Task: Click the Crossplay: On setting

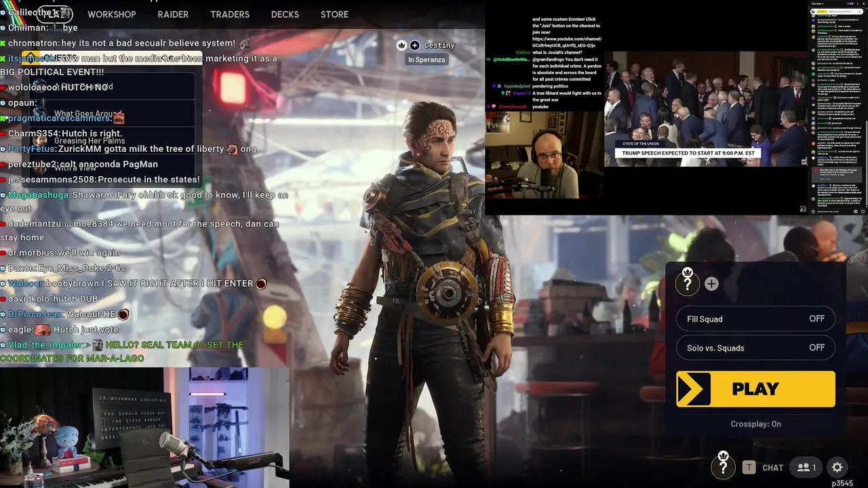Action: coord(755,424)
